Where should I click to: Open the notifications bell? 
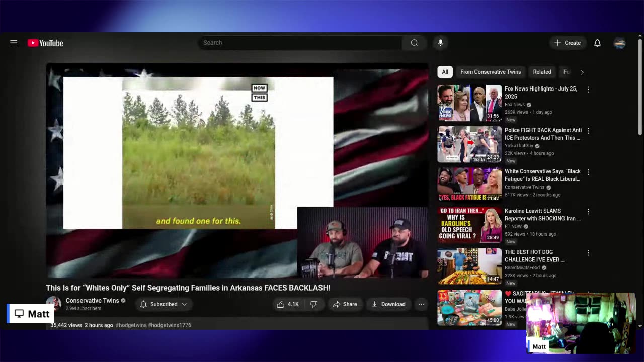click(597, 43)
